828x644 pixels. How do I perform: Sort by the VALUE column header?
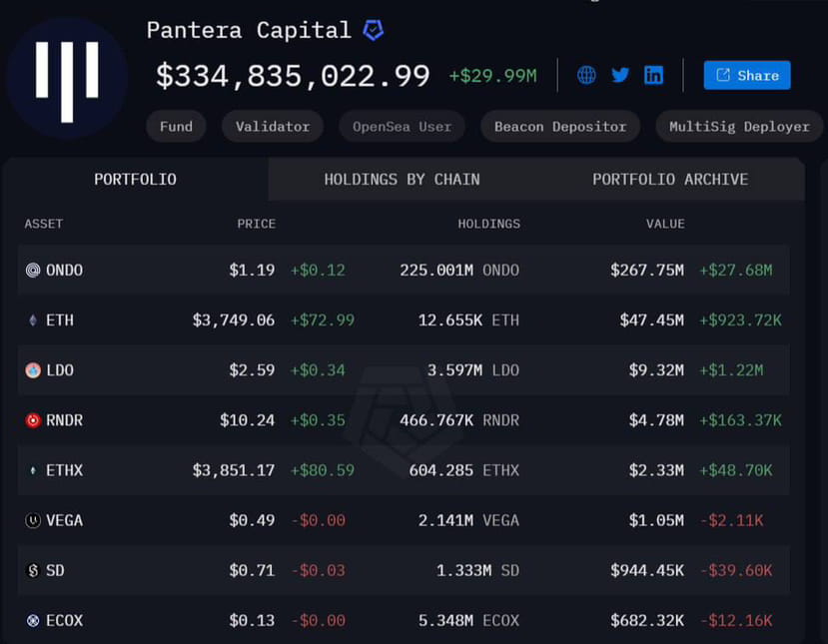click(665, 224)
